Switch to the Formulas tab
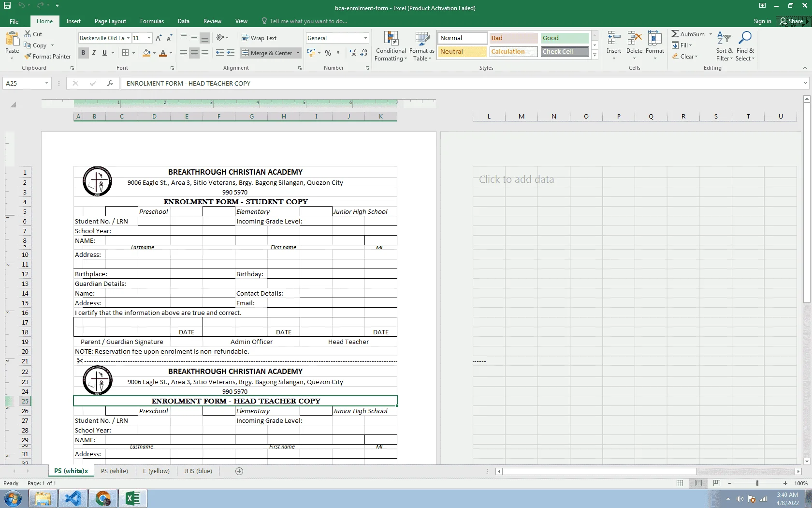This screenshot has width=812, height=508. pos(152,21)
